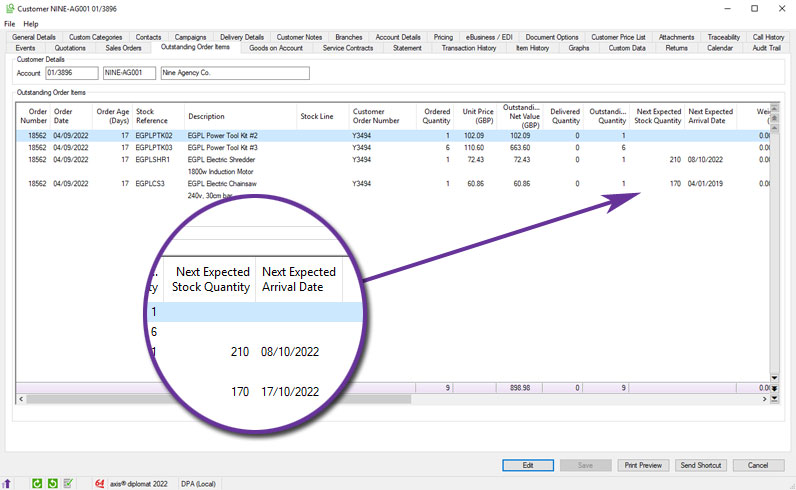796x490 pixels.
Task: Open the Traceability tab
Action: pos(723,37)
